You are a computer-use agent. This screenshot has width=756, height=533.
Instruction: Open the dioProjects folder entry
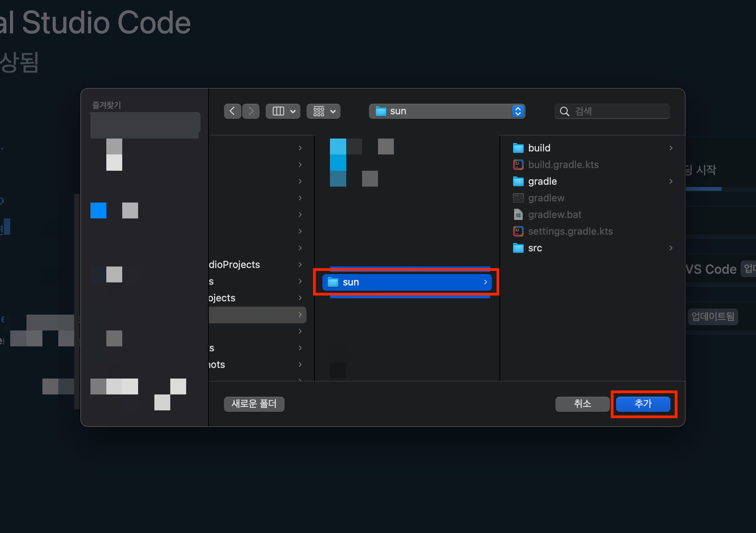click(234, 265)
